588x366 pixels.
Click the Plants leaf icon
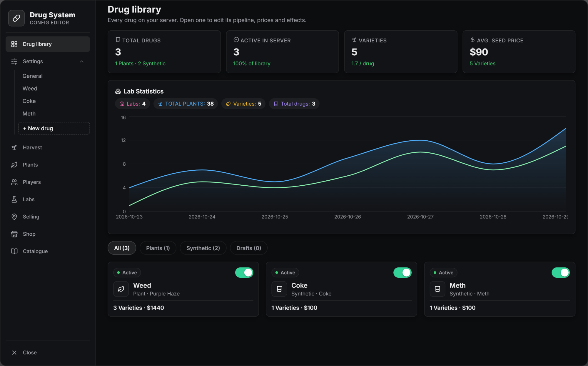pyautogui.click(x=14, y=165)
